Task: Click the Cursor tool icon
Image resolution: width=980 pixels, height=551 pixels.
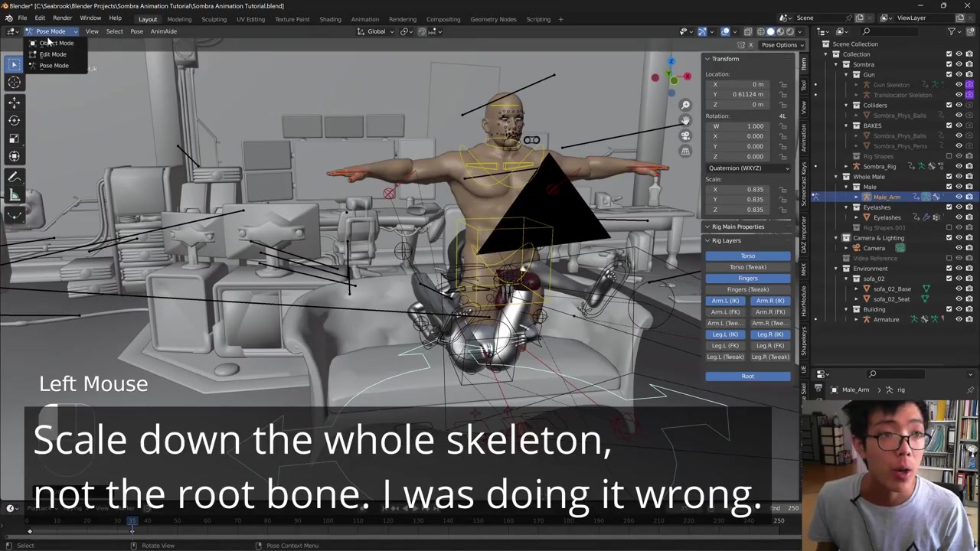Action: point(14,83)
